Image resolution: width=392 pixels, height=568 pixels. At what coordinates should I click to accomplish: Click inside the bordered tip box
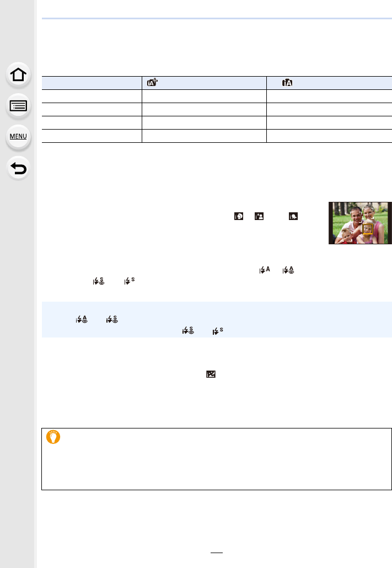217,459
